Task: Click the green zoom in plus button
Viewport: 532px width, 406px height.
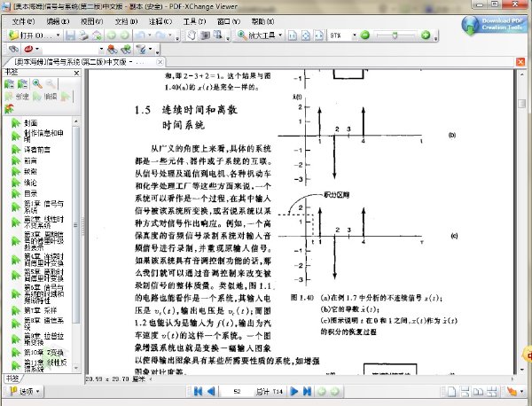Action: pyautogui.click(x=426, y=35)
